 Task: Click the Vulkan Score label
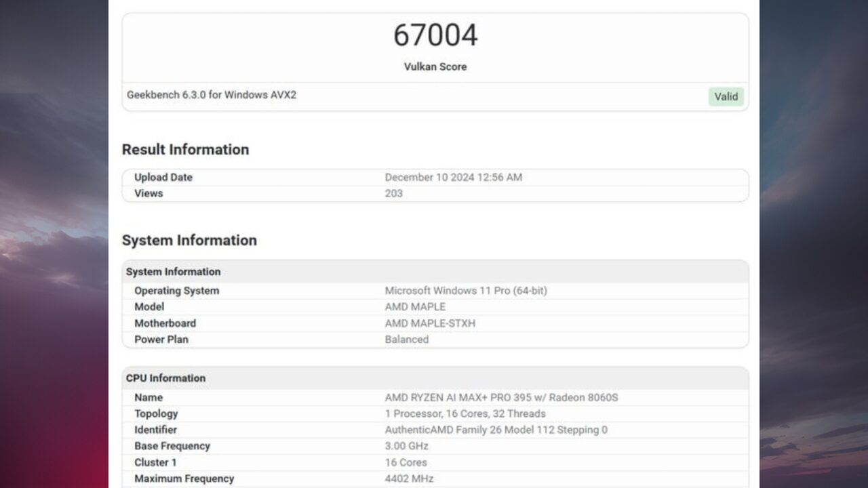coord(435,66)
